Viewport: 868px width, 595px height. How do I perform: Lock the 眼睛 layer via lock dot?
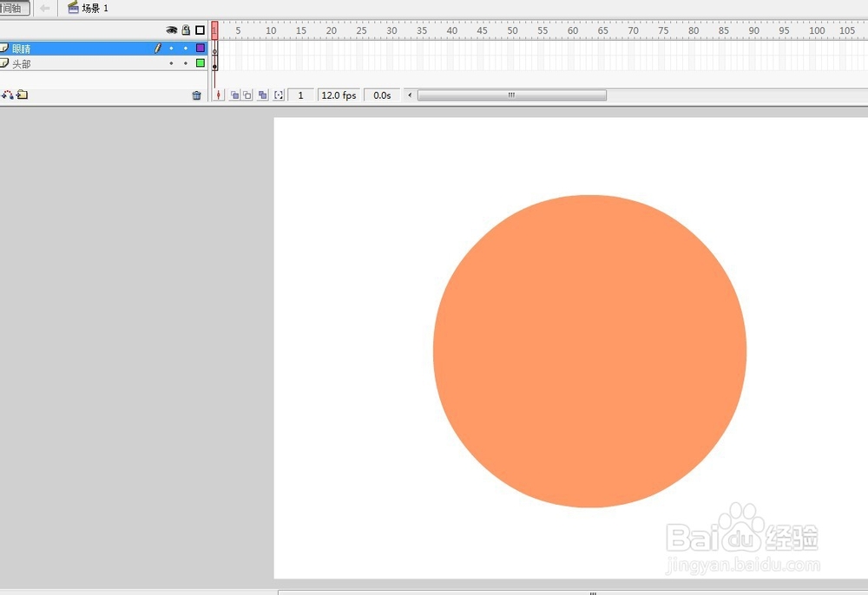coord(186,49)
